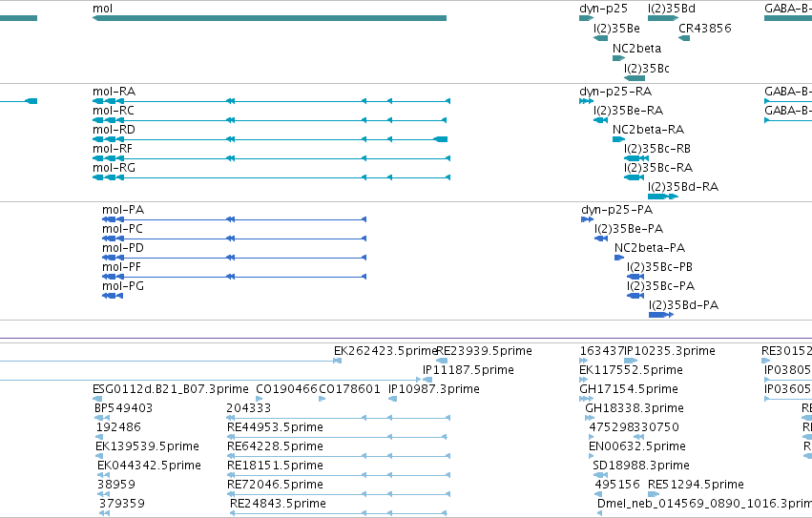812x518 pixels.
Task: Click the EK117552.5prime EST label
Action: coord(631,371)
